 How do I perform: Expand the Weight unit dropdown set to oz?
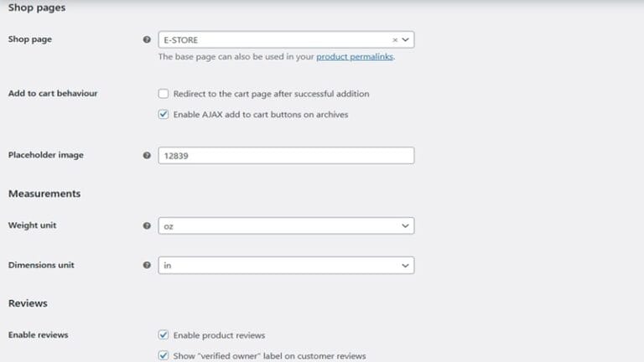tap(285, 226)
